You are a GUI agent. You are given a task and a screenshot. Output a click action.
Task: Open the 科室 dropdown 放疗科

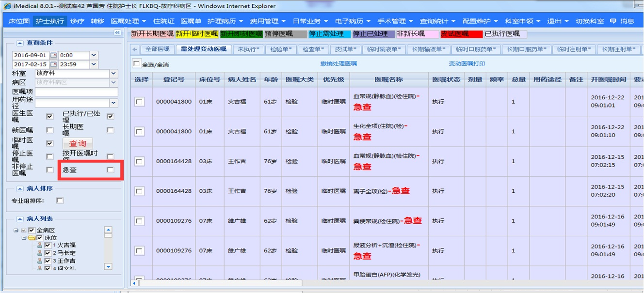[x=113, y=74]
